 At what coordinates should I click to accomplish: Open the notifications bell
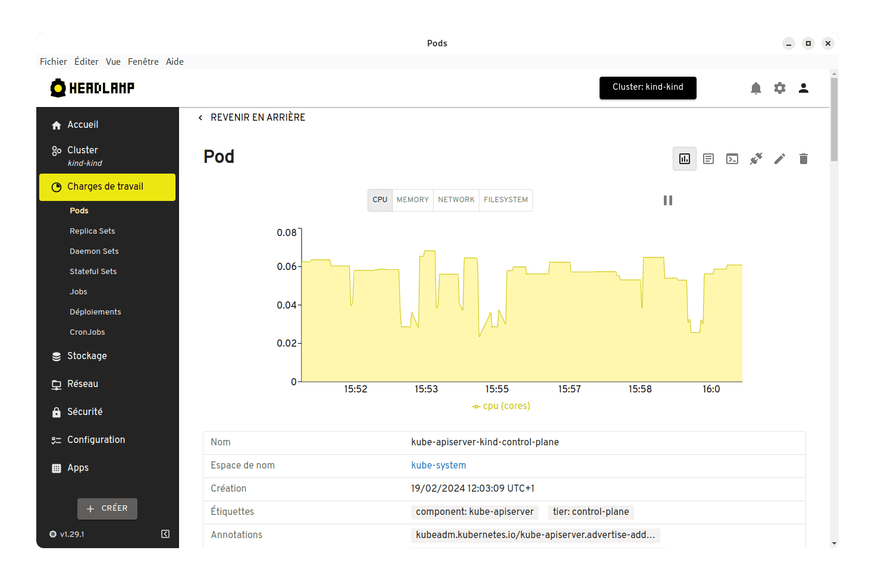(755, 88)
